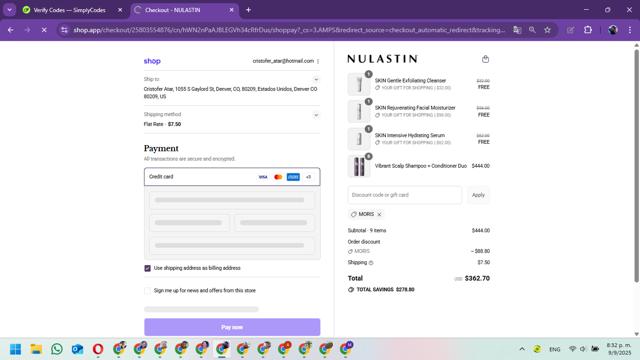The image size is (640, 360).
Task: Click the Total $362.70 amount
Action: (477, 278)
